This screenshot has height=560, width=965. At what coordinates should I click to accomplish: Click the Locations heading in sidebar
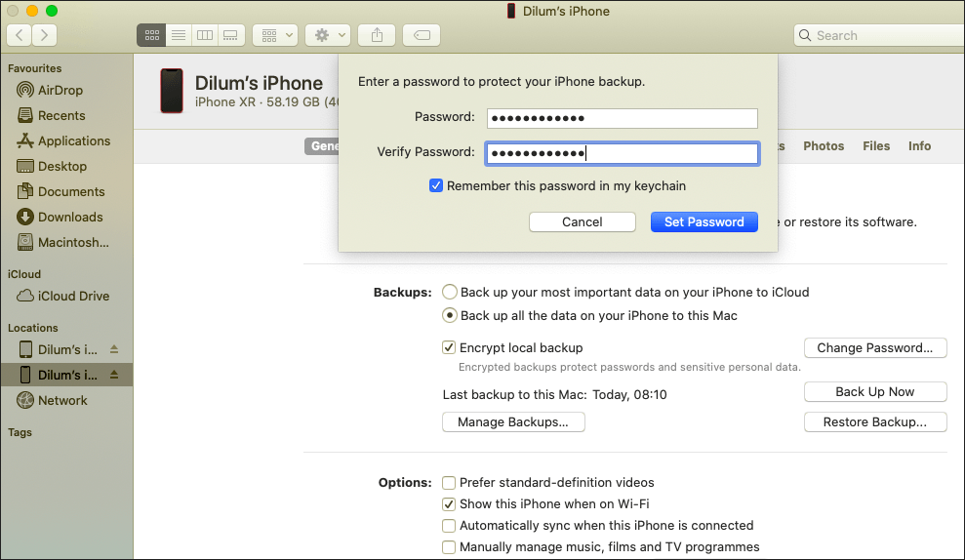click(32, 328)
